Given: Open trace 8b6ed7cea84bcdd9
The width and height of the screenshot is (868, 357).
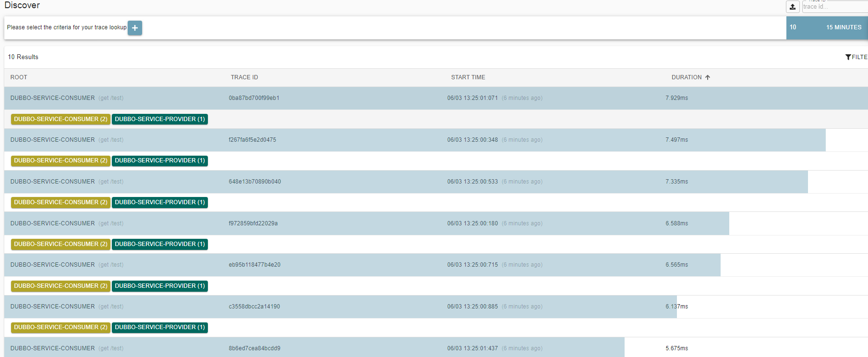Looking at the screenshot, I should 254,348.
